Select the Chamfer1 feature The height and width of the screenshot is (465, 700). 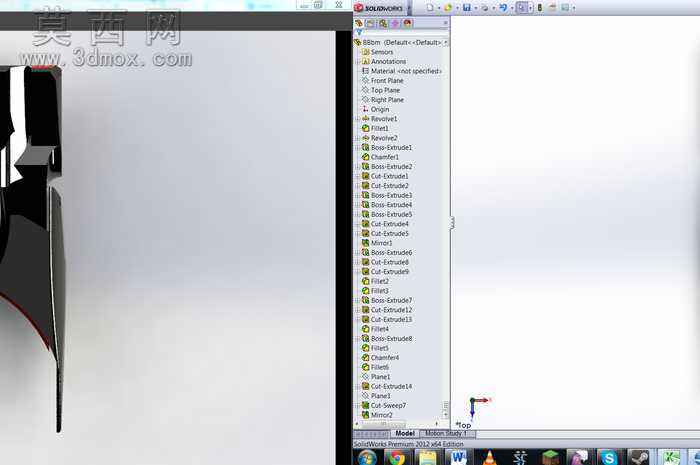click(380, 157)
